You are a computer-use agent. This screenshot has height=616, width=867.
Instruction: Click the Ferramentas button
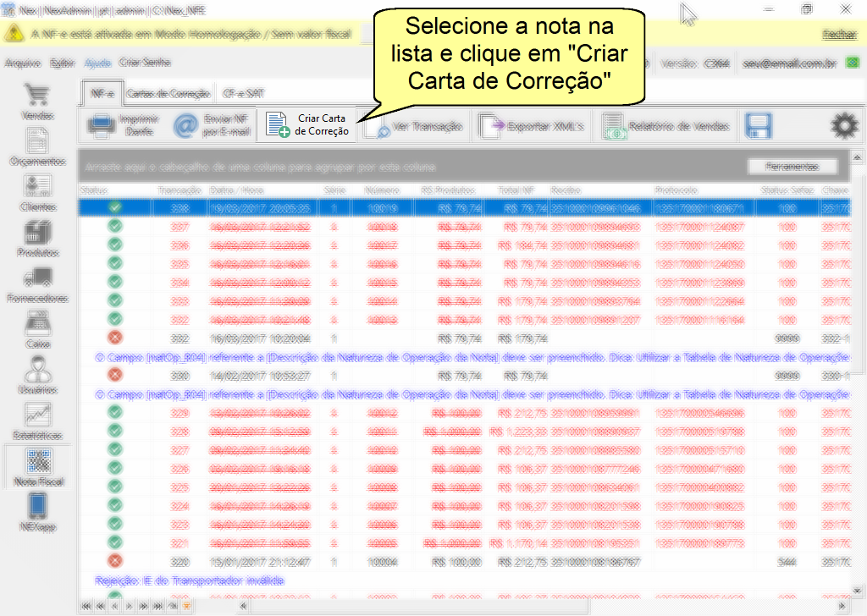click(792, 167)
